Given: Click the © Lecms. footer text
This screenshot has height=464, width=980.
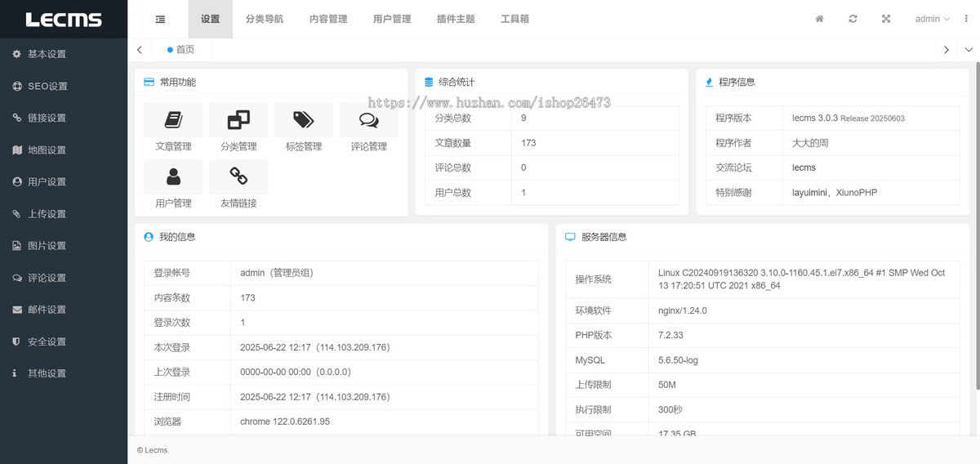Looking at the screenshot, I should point(153,450).
